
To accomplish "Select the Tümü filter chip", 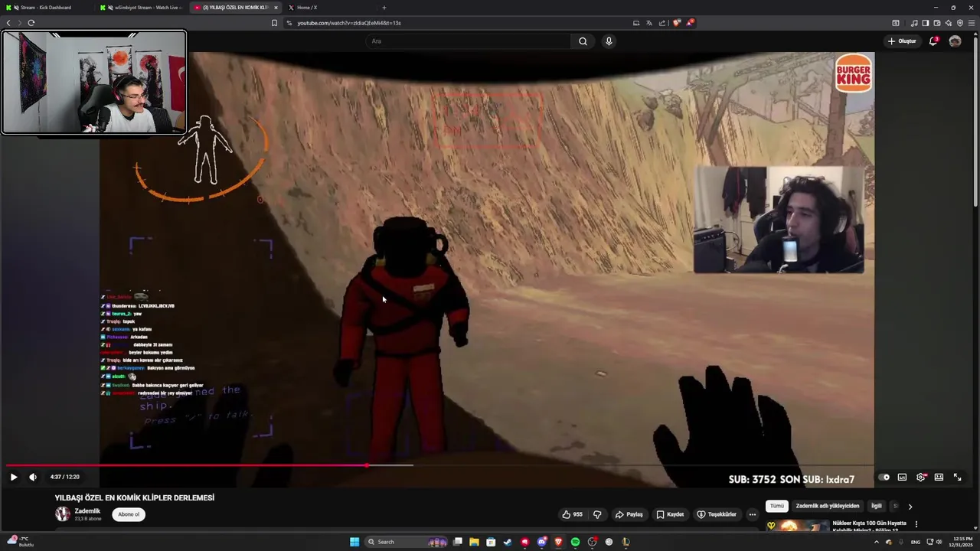I will [777, 506].
